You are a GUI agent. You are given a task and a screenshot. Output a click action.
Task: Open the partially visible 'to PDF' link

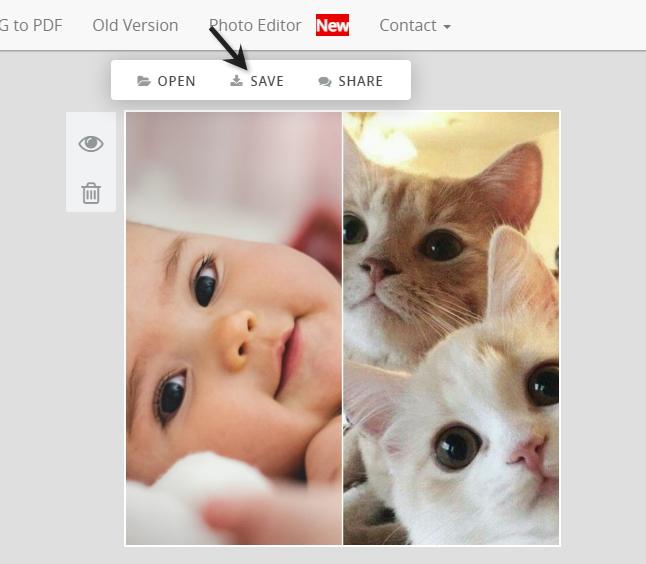30,25
